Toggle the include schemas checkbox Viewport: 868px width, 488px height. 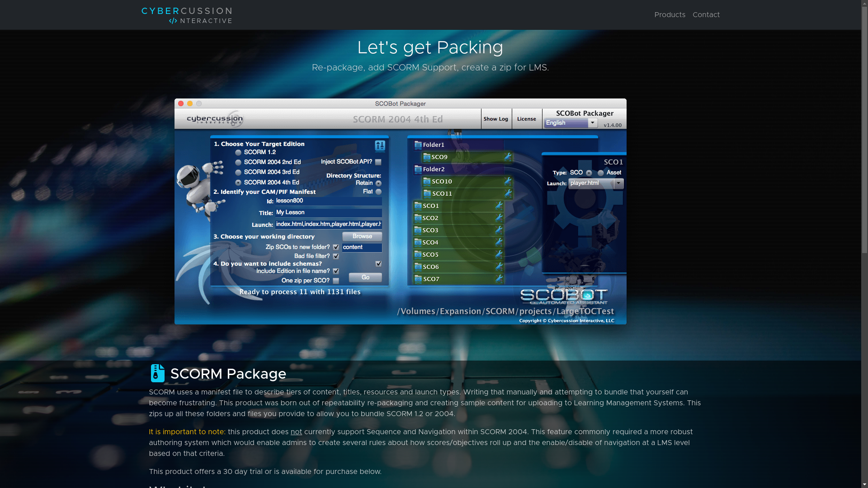point(378,264)
